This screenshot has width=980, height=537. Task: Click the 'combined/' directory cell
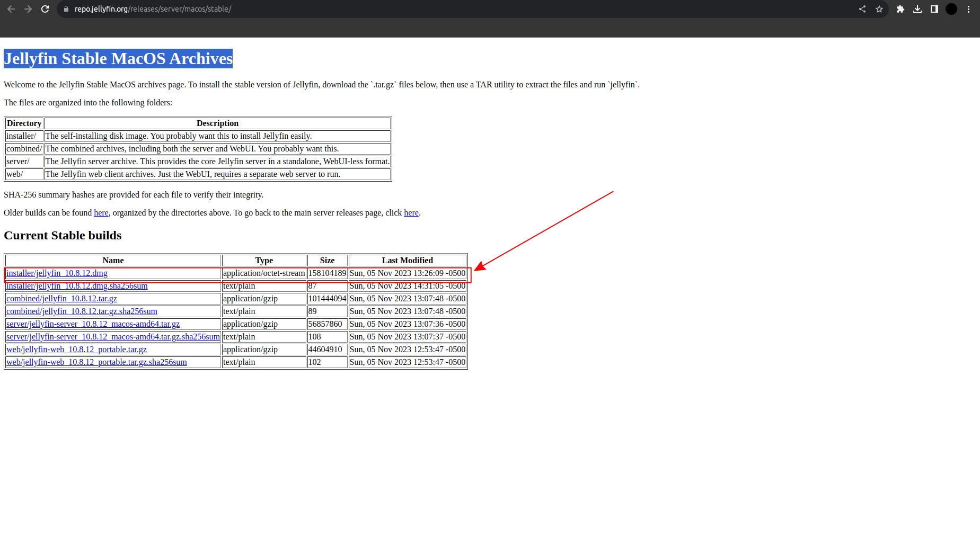[24, 149]
